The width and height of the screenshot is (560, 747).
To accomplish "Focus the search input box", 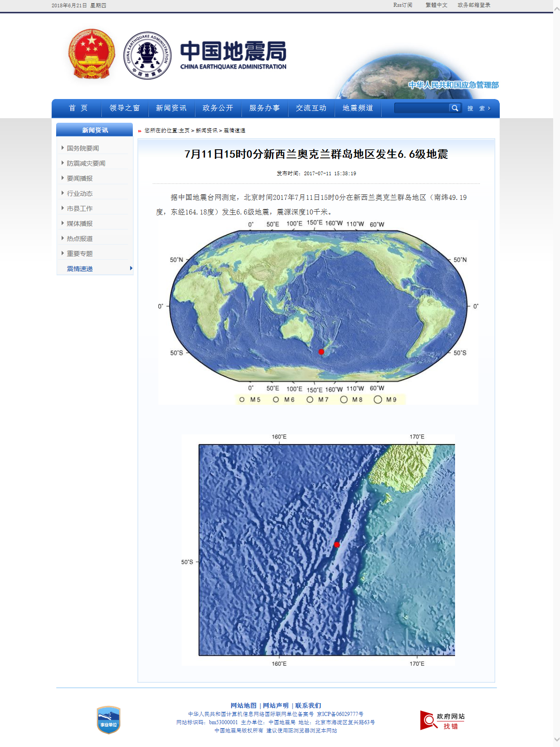I will point(422,108).
